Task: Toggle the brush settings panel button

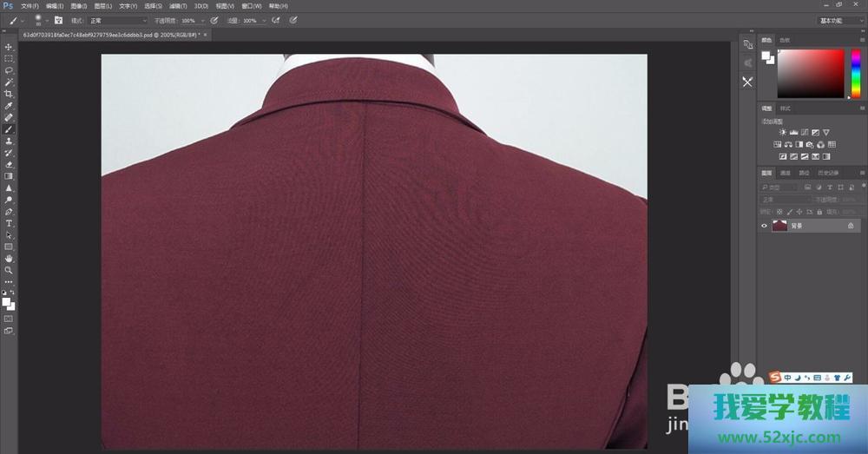Action: [x=58, y=20]
